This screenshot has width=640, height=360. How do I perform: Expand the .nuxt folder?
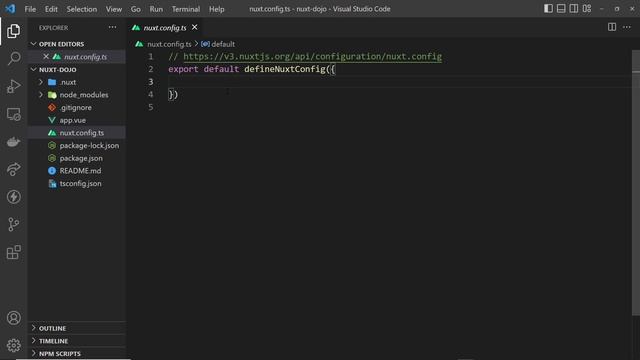tap(77, 82)
